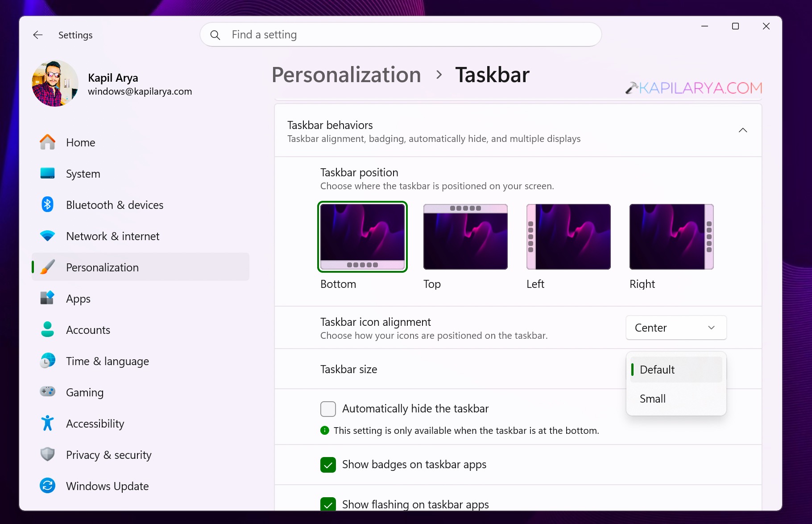Go to Bluetooth & devices

140,205
